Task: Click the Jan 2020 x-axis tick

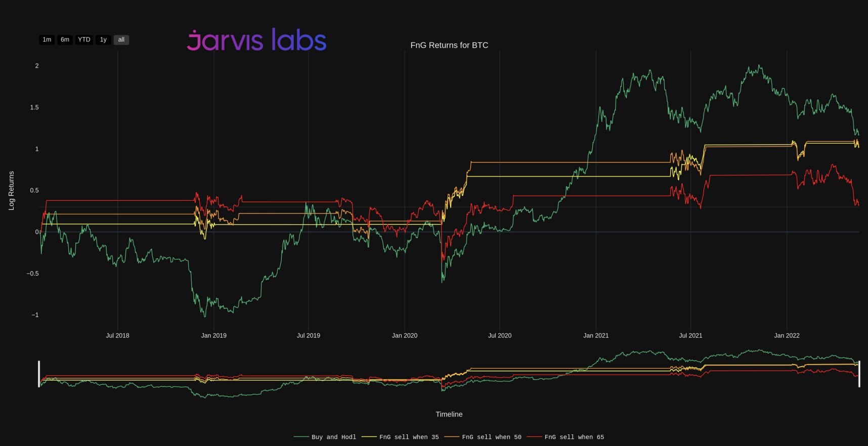Action: 405,335
